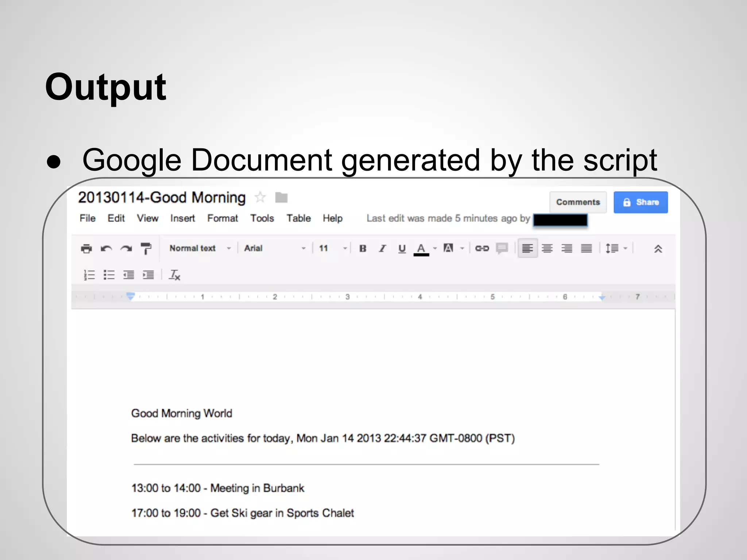
Task: Click the document title 20130114-Good Morning
Action: 162,197
